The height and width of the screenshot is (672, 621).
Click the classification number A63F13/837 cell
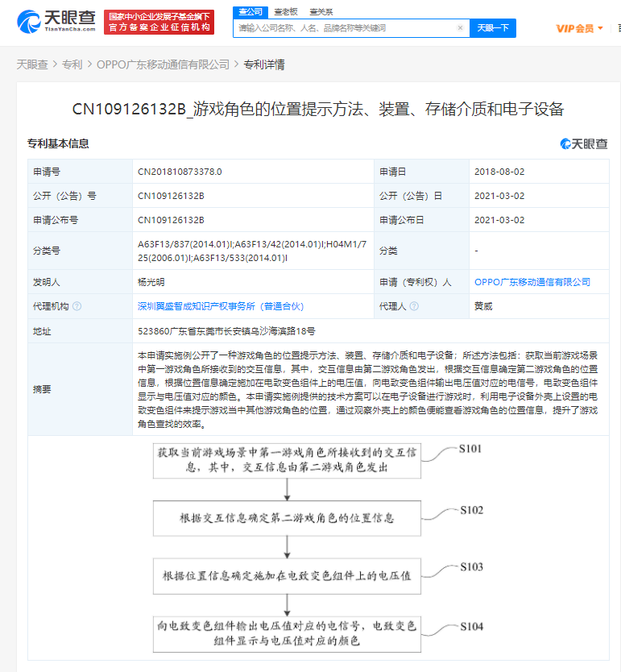coord(252,251)
